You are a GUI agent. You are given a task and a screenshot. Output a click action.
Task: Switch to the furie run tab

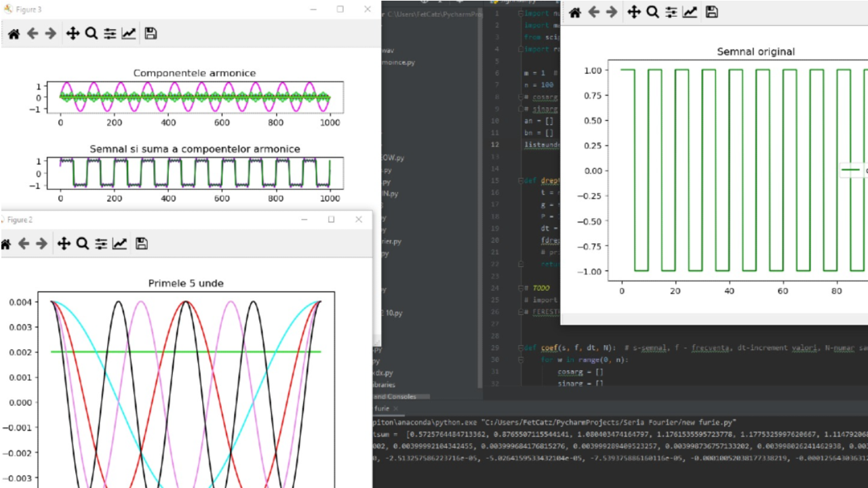[x=382, y=409]
